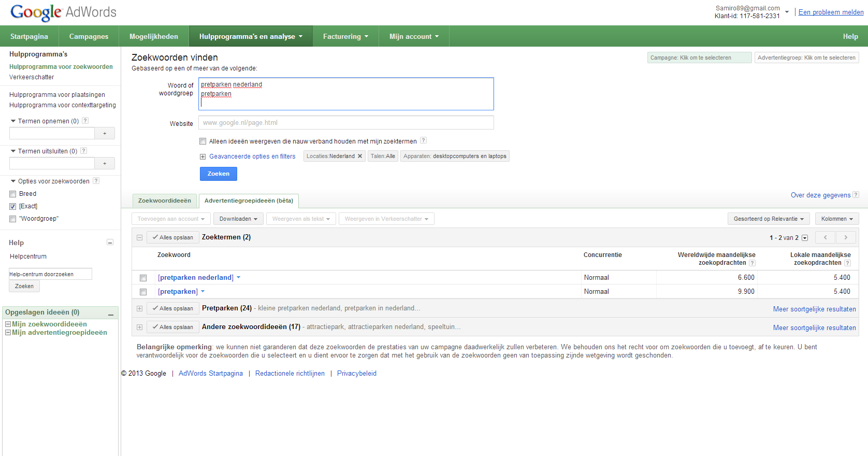This screenshot has width=868, height=456.
Task: Enable the "Woordgroep" match type
Action: [x=13, y=219]
